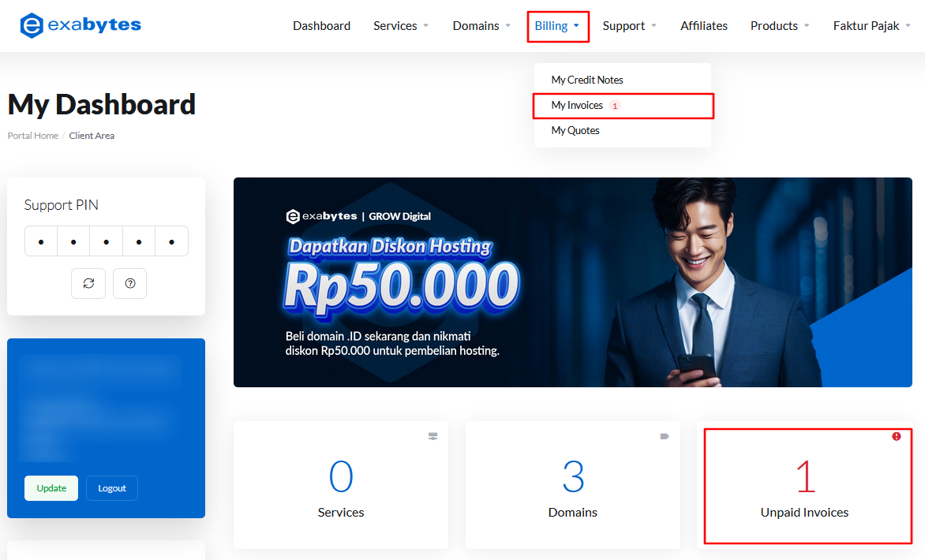Click the Domains card tag icon
Viewport: 925px width, 560px height.
click(665, 436)
